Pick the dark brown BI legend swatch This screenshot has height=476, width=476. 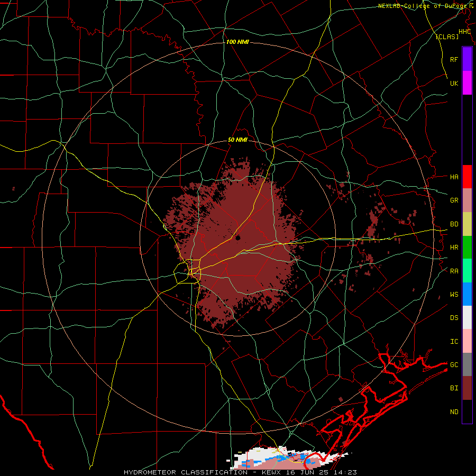[x=467, y=388]
